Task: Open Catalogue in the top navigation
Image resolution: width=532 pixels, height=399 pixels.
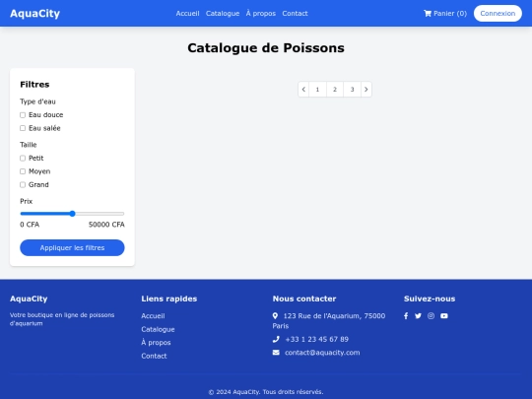Action: tap(223, 13)
